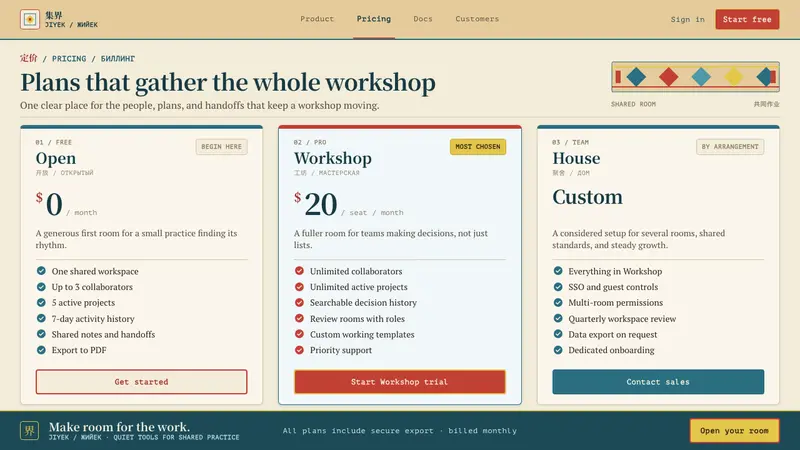Click check icon beside Up to 3 collaborators
Screen dimensions: 800x450
pos(41,287)
